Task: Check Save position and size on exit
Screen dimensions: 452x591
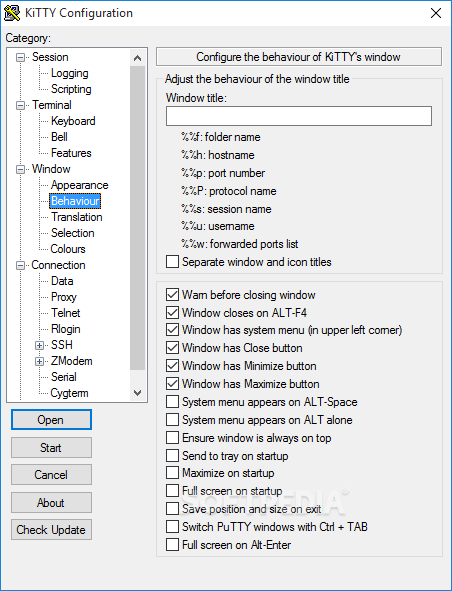Action: [244, 509]
